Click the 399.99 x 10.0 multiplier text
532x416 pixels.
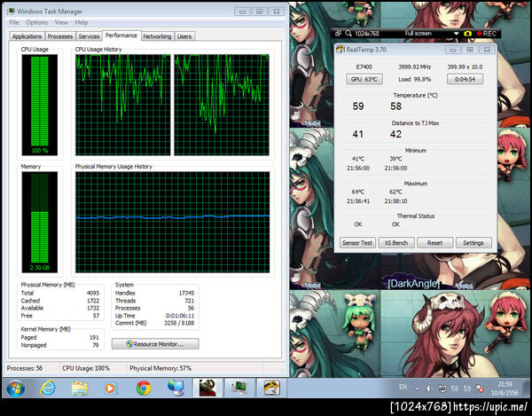(x=465, y=67)
